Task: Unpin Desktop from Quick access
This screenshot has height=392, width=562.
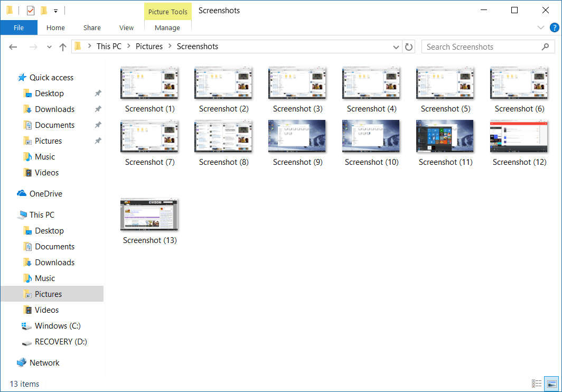Action: pos(97,93)
